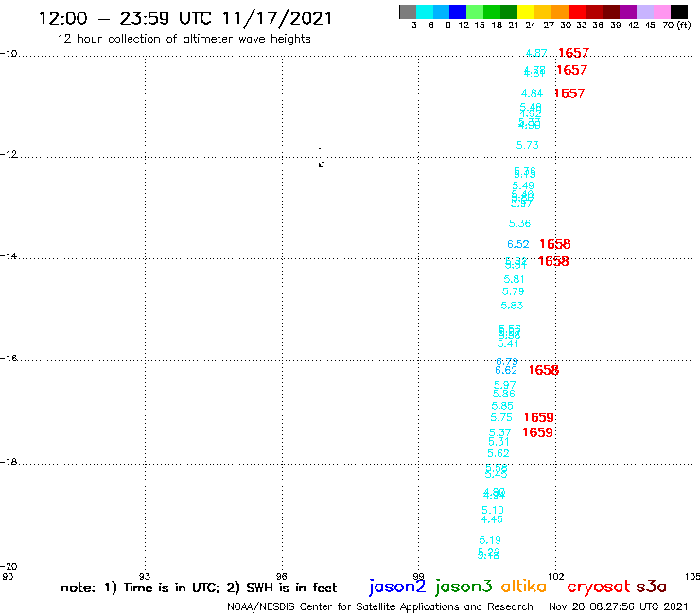Click the 'Nov 20 08:27:56 UTC 2021' timestamp
700x615 pixels.
[618, 606]
